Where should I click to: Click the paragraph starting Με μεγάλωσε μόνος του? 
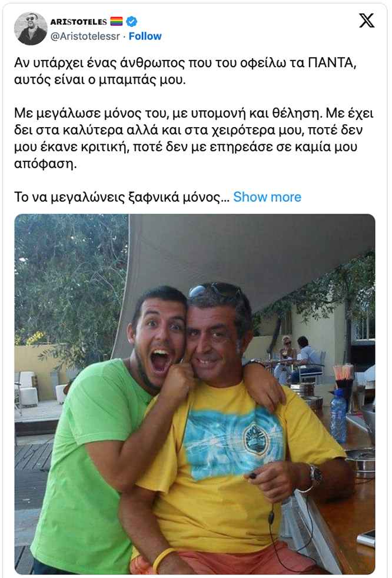click(194, 138)
